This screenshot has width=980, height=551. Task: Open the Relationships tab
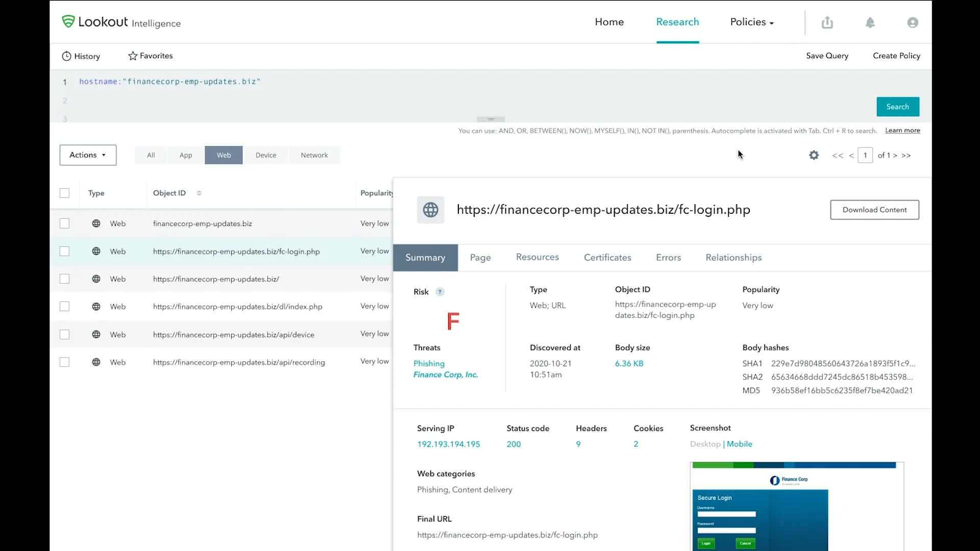733,258
